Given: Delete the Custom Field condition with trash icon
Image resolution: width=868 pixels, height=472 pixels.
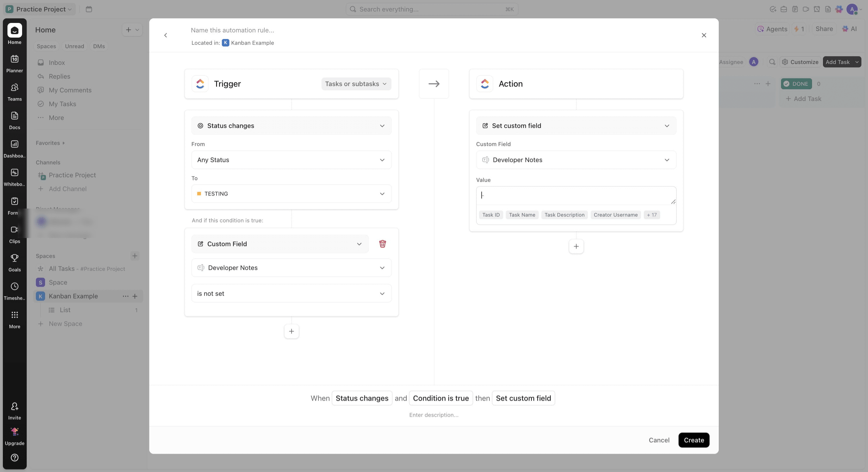Looking at the screenshot, I should [382, 244].
